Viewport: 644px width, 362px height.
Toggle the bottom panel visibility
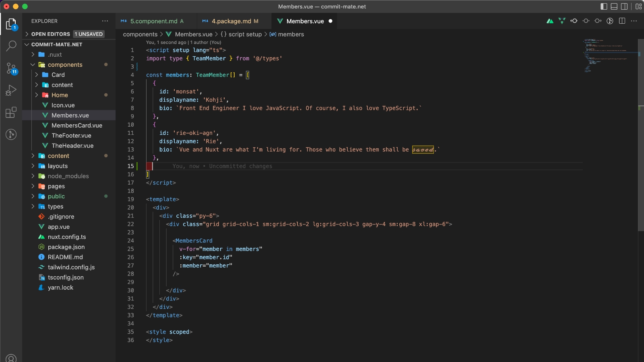614,6
